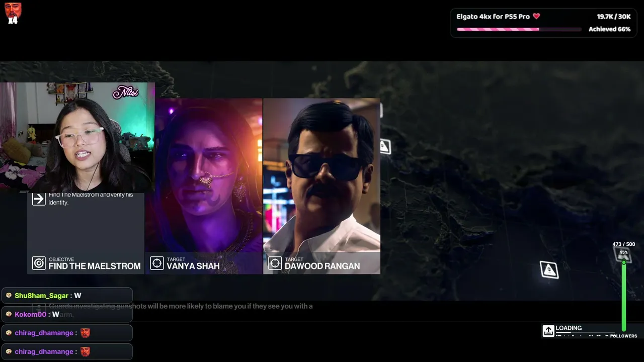Click the Nitzi logo on the webcam
Viewport: 644px width, 362px height.
pyautogui.click(x=125, y=92)
